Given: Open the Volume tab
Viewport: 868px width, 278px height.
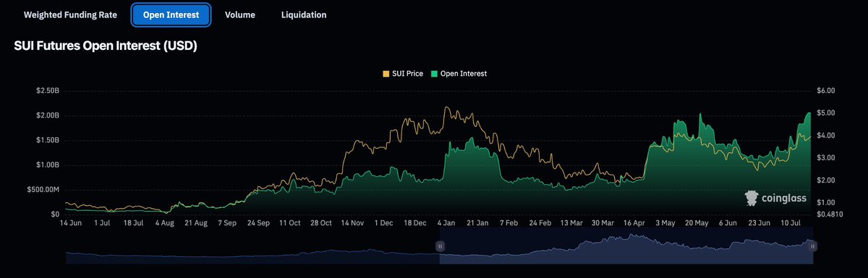Looking at the screenshot, I should pos(240,14).
